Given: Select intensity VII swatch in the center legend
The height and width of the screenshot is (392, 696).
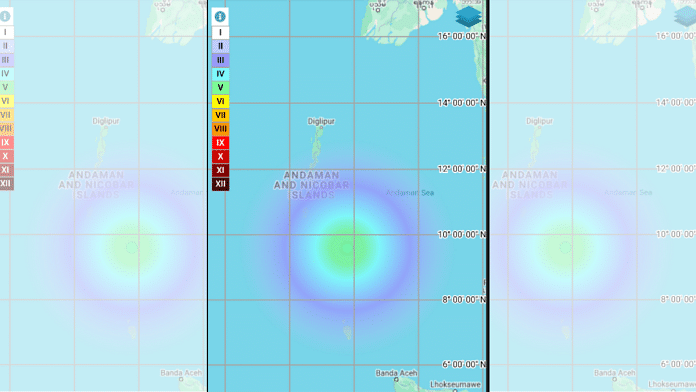Looking at the screenshot, I should click(220, 115).
